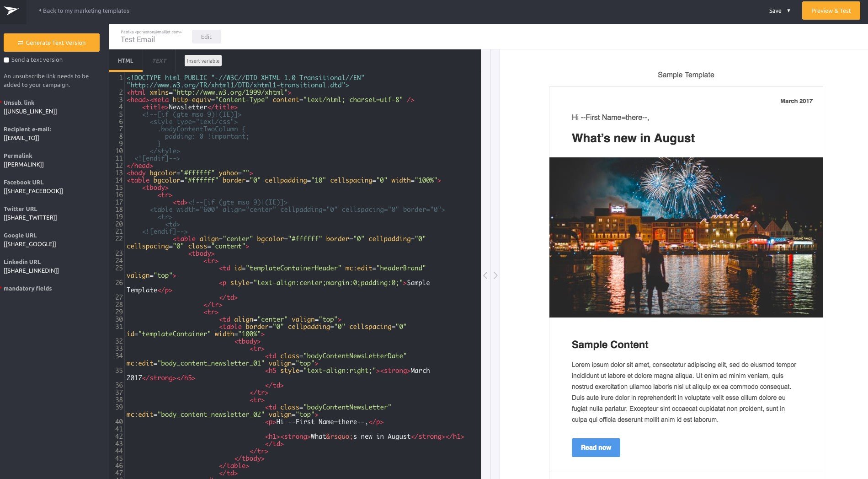Click the fireworks image in email preview
The height and width of the screenshot is (479, 868).
tap(686, 237)
